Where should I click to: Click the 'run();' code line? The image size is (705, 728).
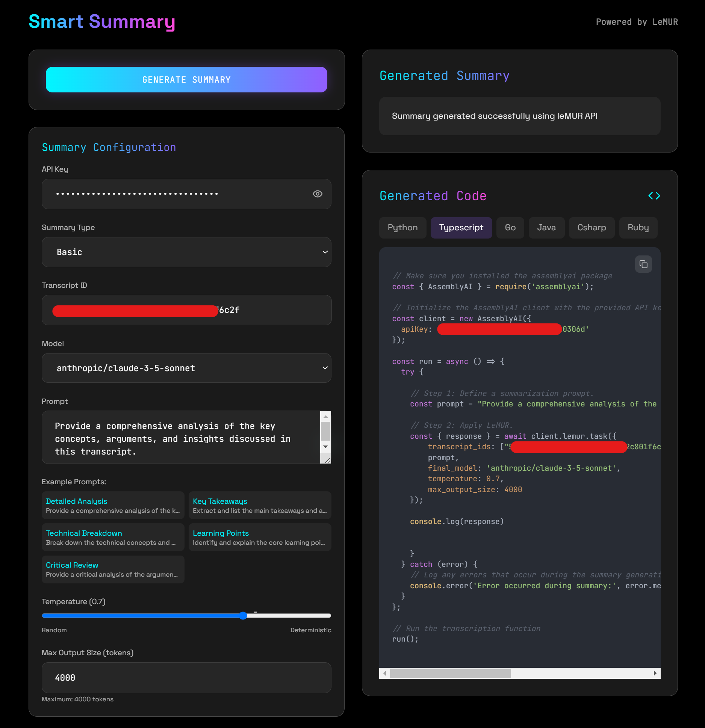pyautogui.click(x=405, y=639)
